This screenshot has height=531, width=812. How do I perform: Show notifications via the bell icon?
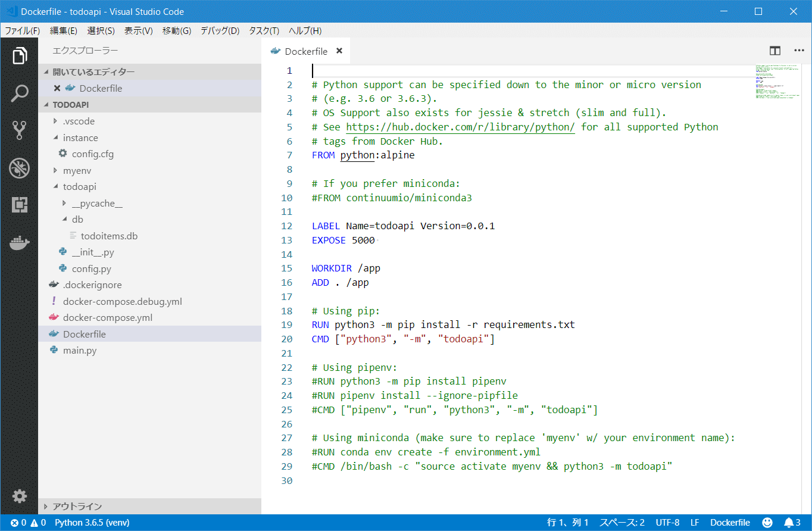789,522
